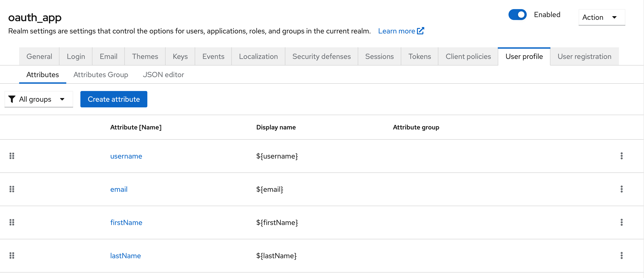
Task: Open kebab menu for firstName attribute
Action: coord(621,222)
